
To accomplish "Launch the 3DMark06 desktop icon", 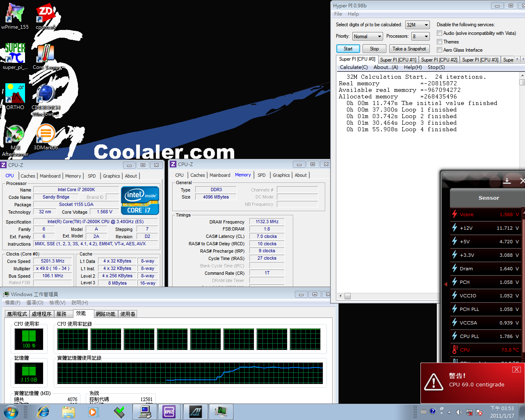I will (x=46, y=137).
